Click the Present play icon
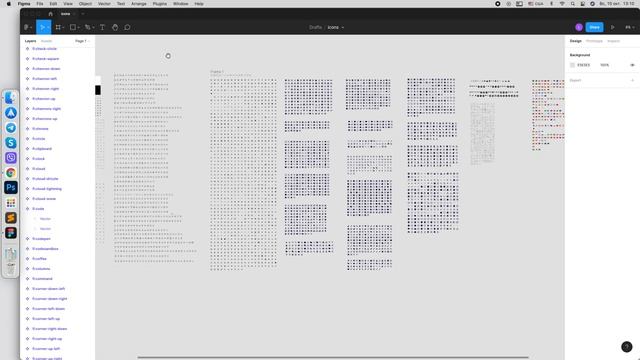Screen dimensions: 640x360 pos(613,27)
